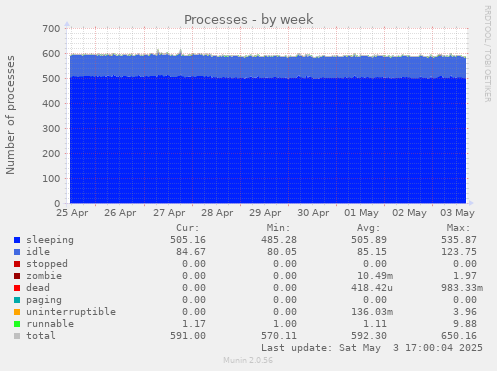Screen dimensions: 497x371
Task: Select the 'total' legend label
Action: (x=41, y=336)
